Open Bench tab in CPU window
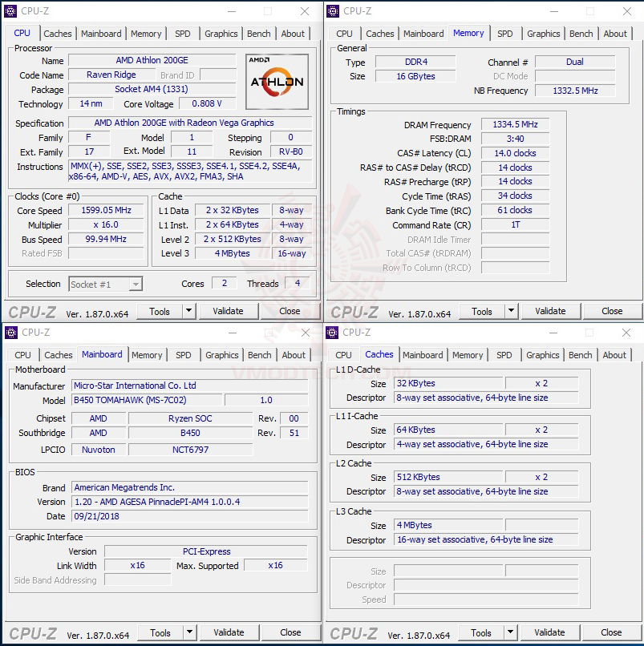This screenshot has width=644, height=646. coord(259,34)
